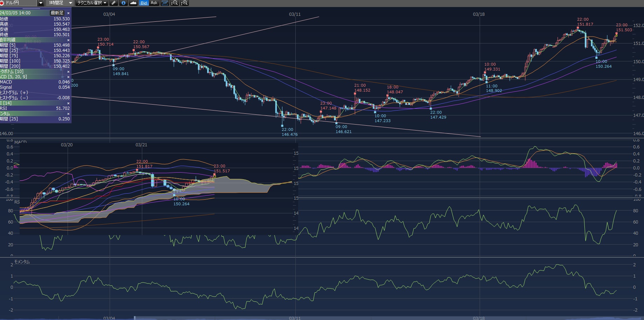Close the price data panel header
The image size is (644, 320).
[68, 13]
